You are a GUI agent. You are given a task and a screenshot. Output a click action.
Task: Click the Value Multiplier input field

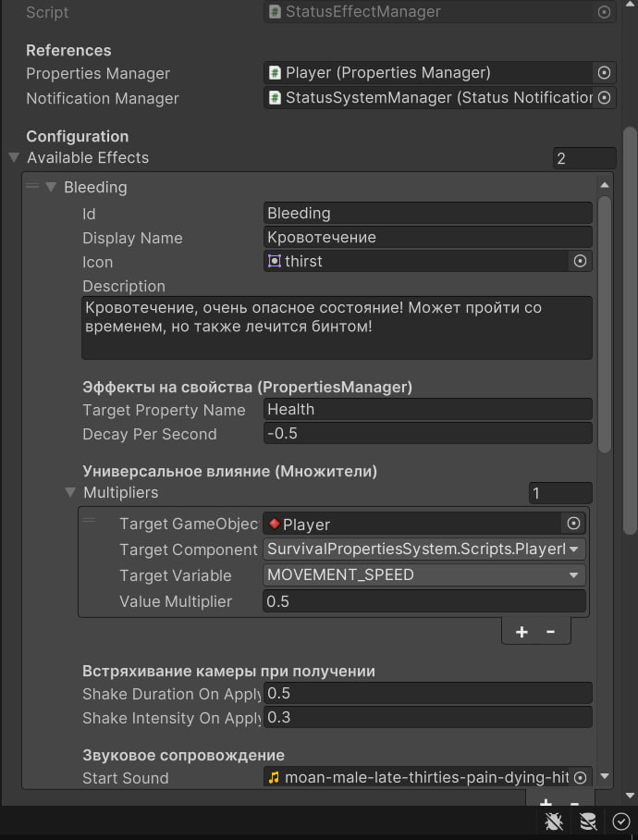click(x=424, y=601)
